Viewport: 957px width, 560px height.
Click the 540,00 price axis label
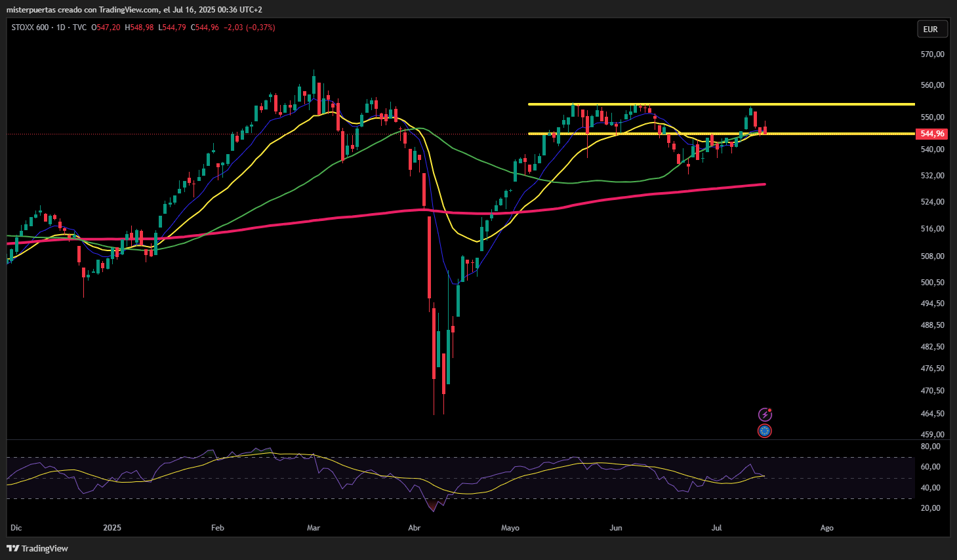(x=932, y=150)
